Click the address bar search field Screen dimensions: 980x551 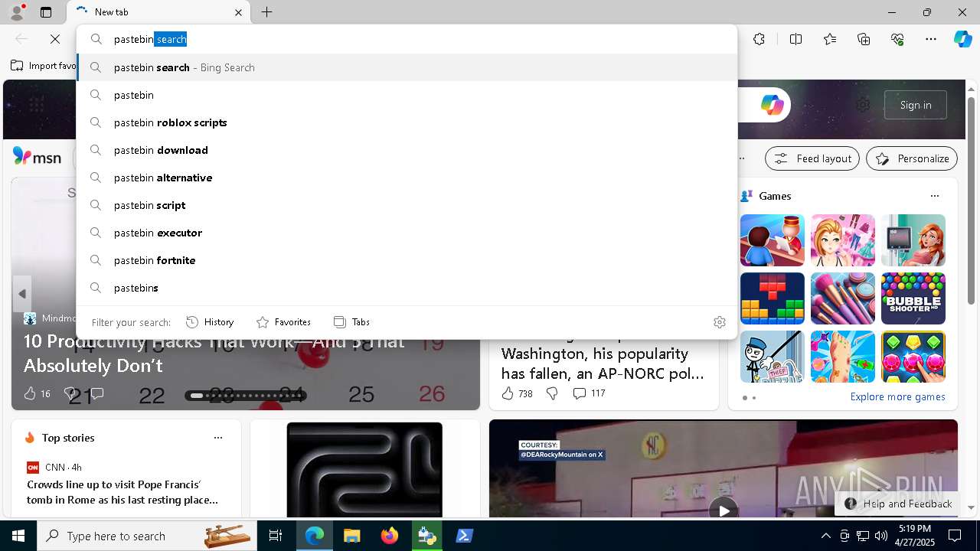tap(407, 39)
